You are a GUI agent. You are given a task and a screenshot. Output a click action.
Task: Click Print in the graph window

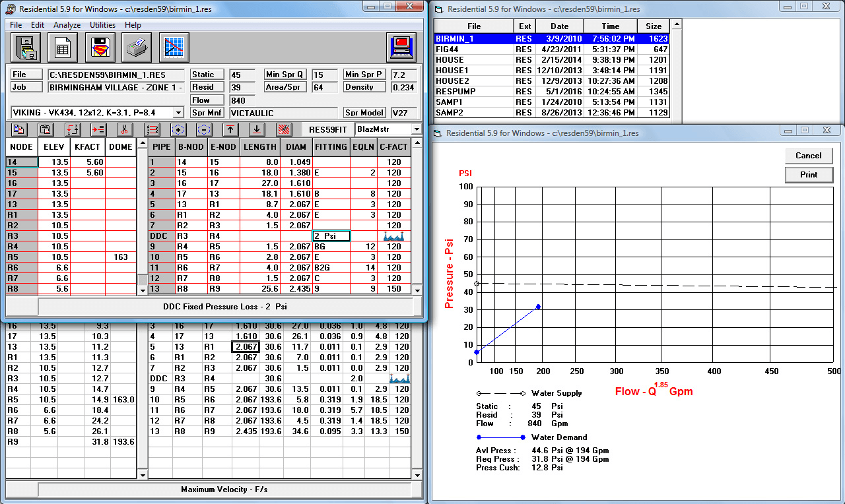tap(809, 175)
